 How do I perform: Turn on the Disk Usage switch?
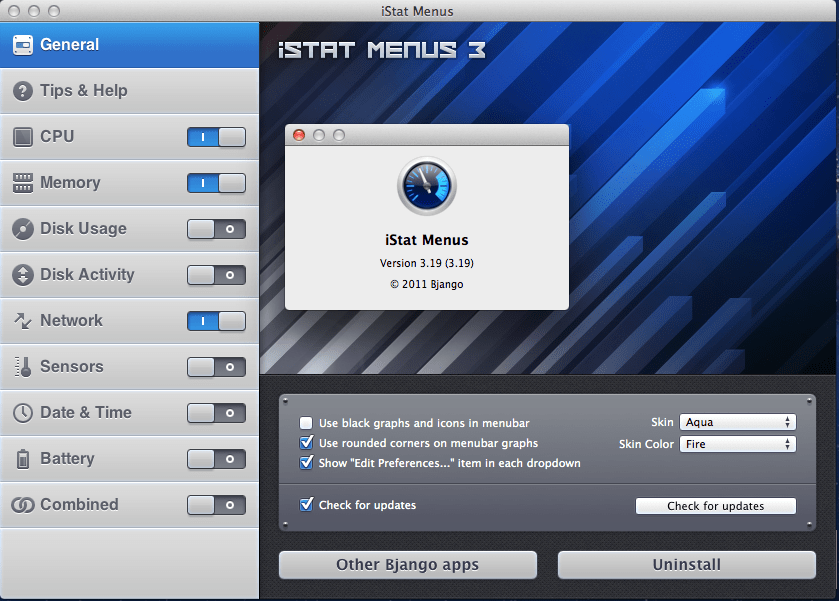pos(216,229)
